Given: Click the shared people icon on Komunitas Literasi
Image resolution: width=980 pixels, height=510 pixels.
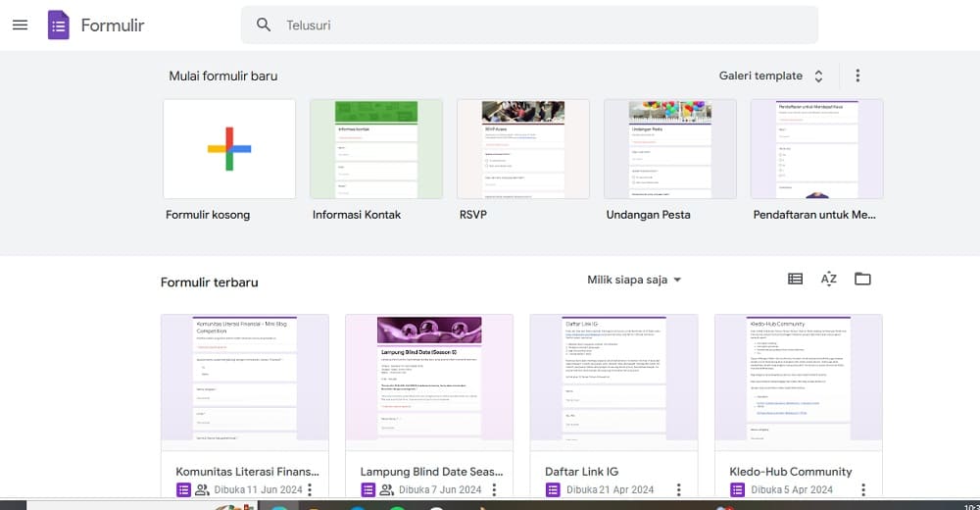Looking at the screenshot, I should tap(202, 490).
